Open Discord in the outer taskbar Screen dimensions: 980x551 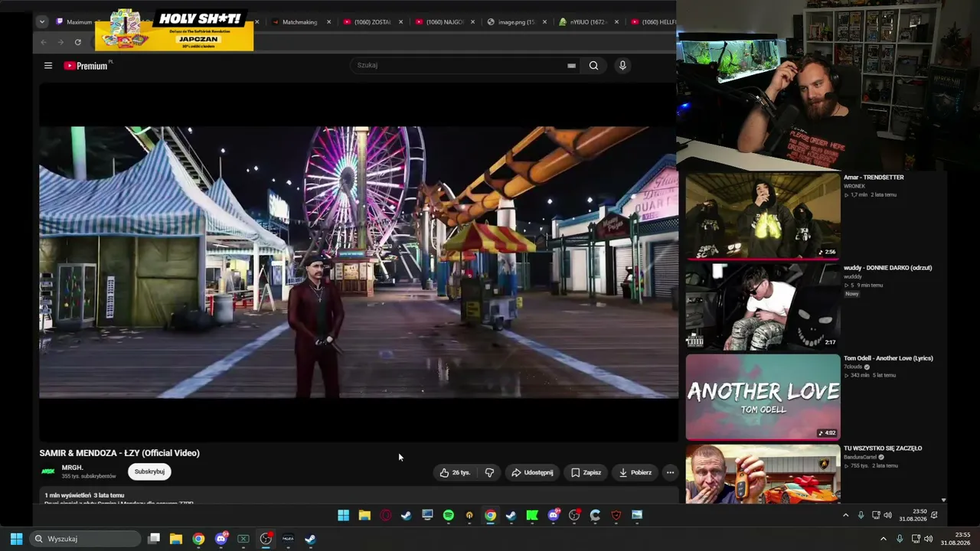[x=221, y=539]
